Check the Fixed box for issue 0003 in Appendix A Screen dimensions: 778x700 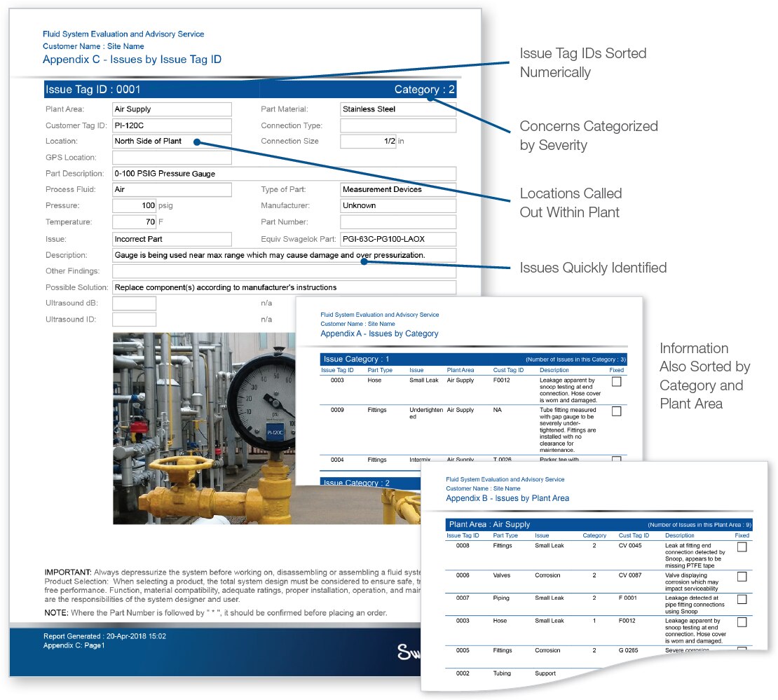tap(616, 382)
